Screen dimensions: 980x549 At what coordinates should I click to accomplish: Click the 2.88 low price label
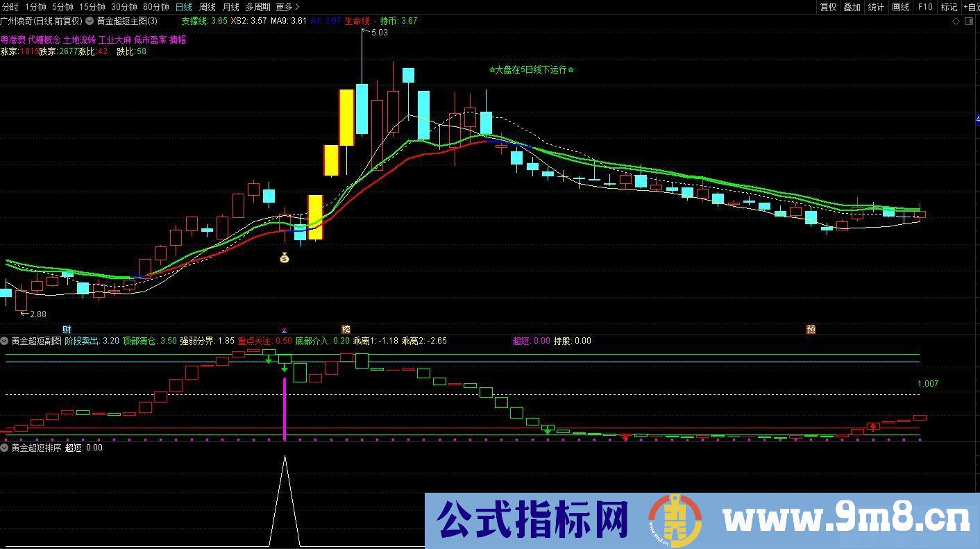pyautogui.click(x=37, y=314)
